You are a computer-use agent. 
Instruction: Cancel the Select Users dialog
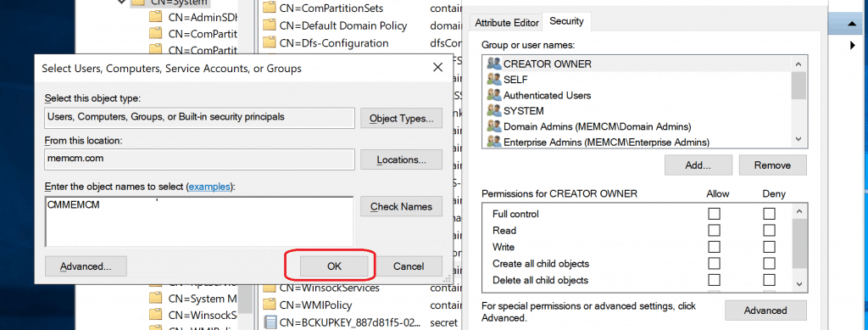[409, 266]
